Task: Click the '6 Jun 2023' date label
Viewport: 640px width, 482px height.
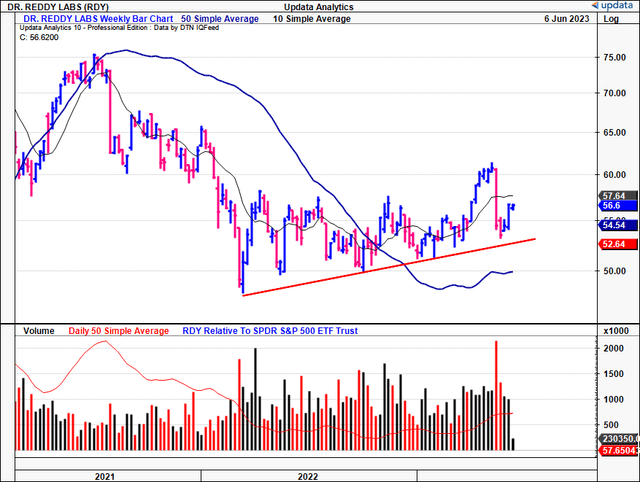Action: tap(567, 19)
